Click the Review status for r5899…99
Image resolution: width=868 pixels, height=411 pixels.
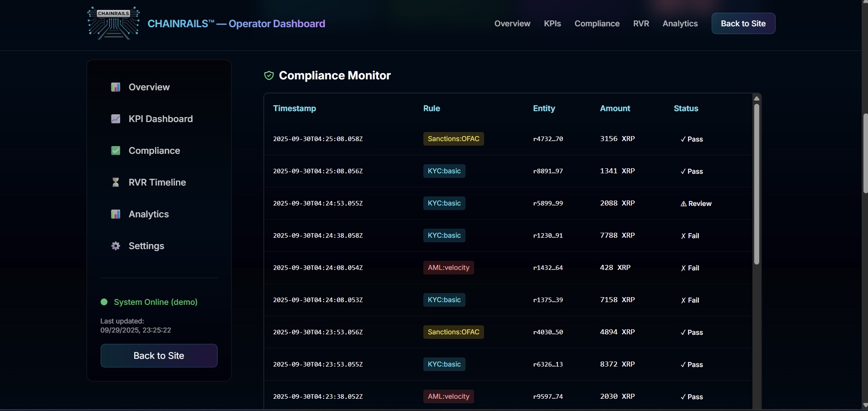[696, 204]
